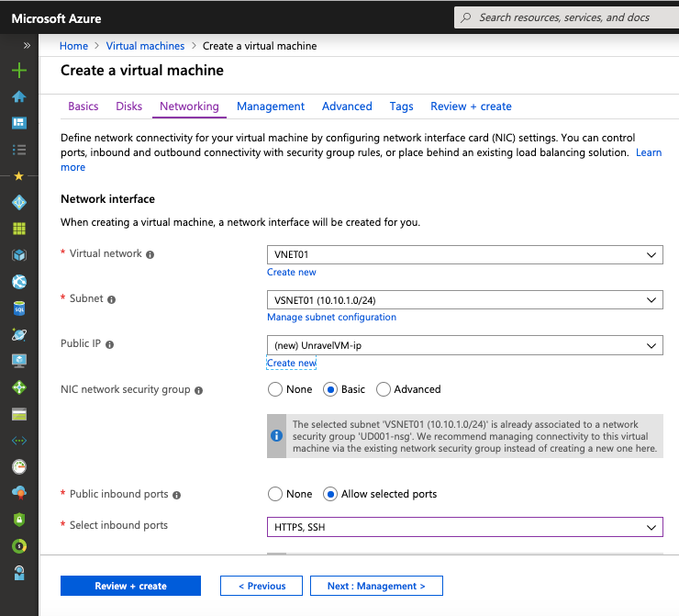Open All resources green grid icon

19,229
